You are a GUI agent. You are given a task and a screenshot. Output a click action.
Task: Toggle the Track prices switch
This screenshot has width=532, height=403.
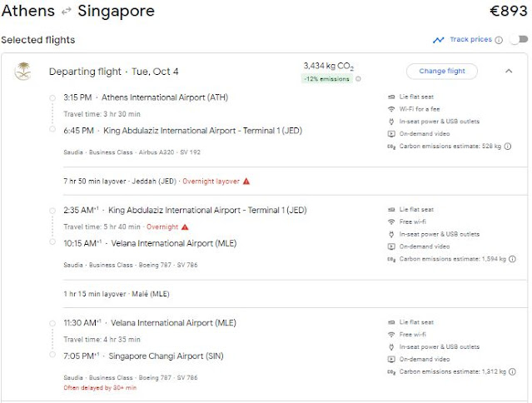pos(520,40)
